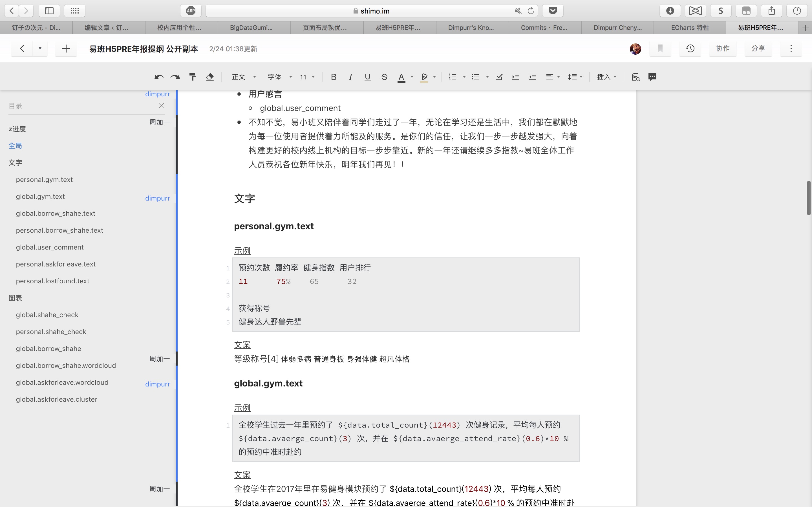Switch to the BigDataGumi browser tab
This screenshot has width=812, height=507.
(251, 28)
